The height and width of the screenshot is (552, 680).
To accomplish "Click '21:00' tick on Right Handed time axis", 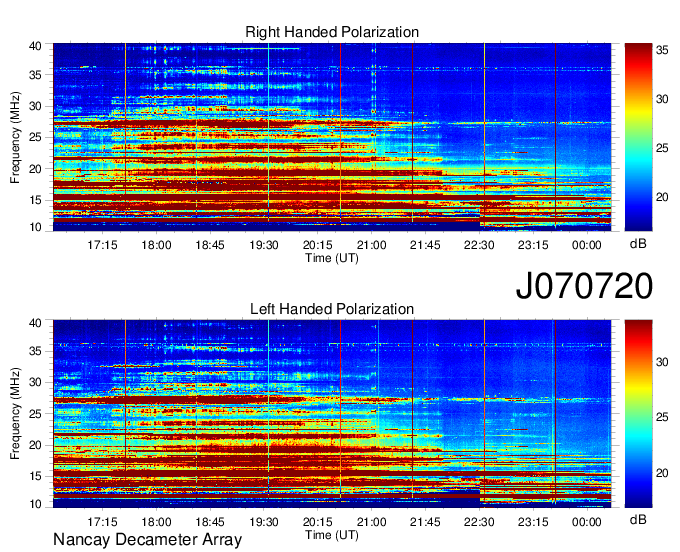I will pyautogui.click(x=372, y=245).
